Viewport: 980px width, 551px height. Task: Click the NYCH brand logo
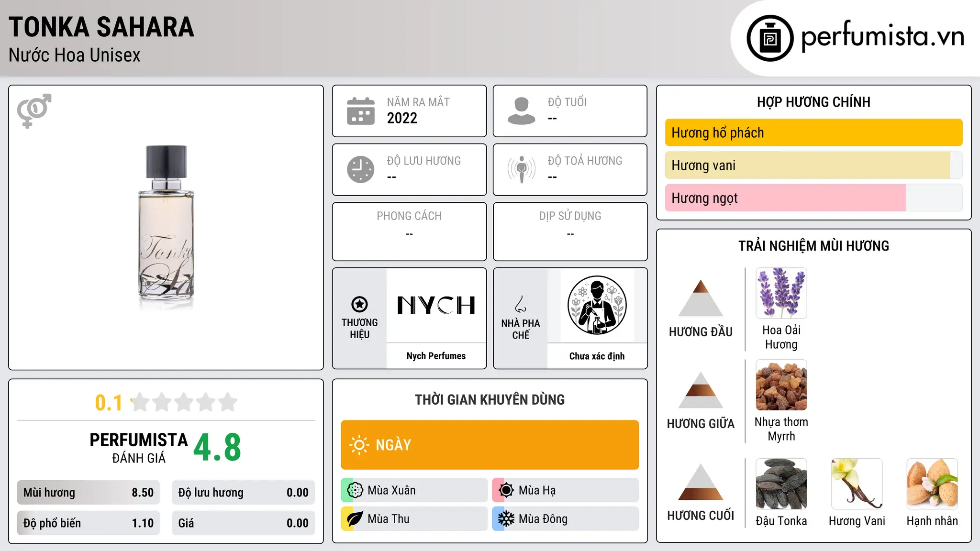click(436, 305)
